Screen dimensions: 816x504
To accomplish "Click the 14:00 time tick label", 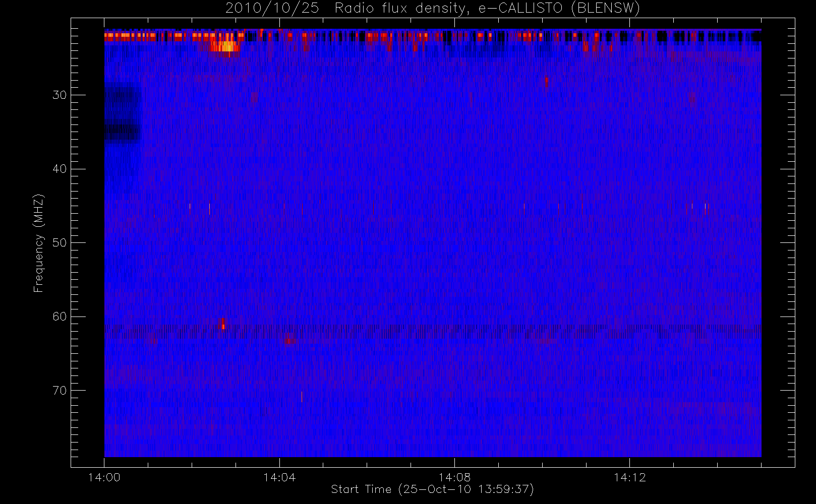I will coord(104,477).
